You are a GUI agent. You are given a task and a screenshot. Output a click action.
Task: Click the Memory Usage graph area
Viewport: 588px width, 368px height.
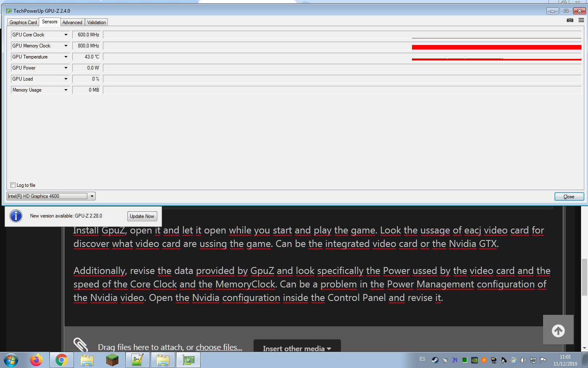[342, 90]
